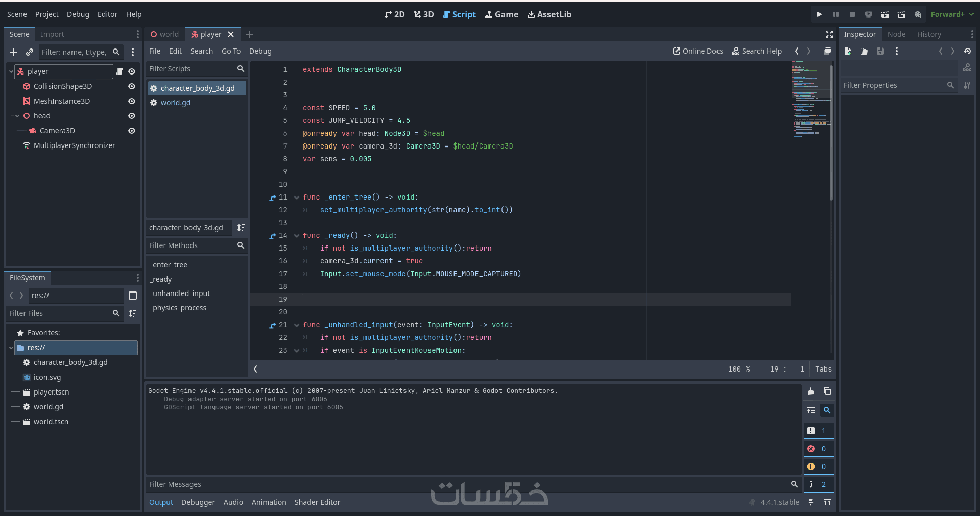The height and width of the screenshot is (516, 980).
Task: Toggle visibility of CollisionShape3D
Action: tap(132, 86)
